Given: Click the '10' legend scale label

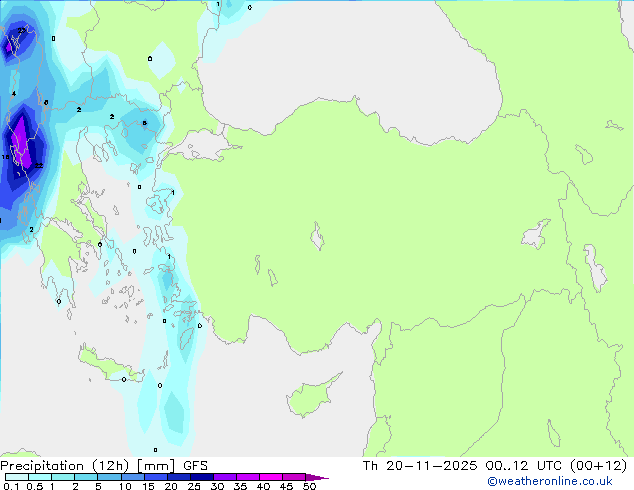Looking at the screenshot, I should click(x=125, y=486).
